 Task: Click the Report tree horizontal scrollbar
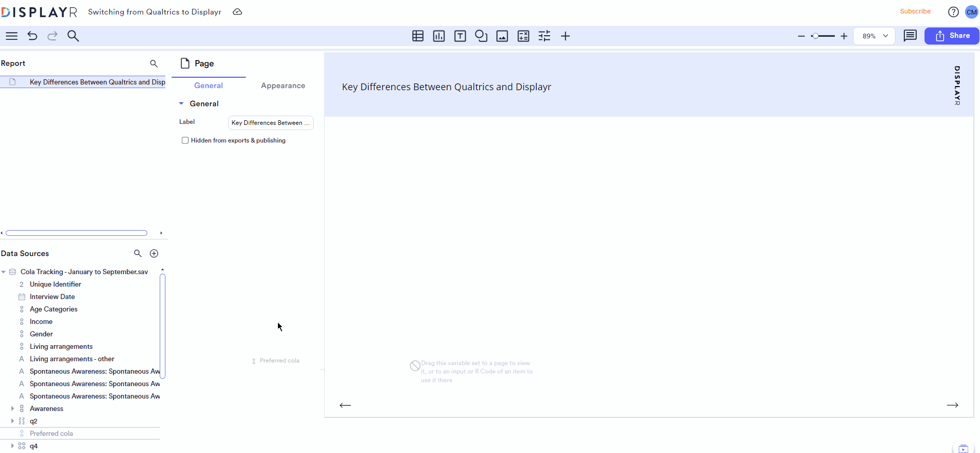click(x=77, y=233)
